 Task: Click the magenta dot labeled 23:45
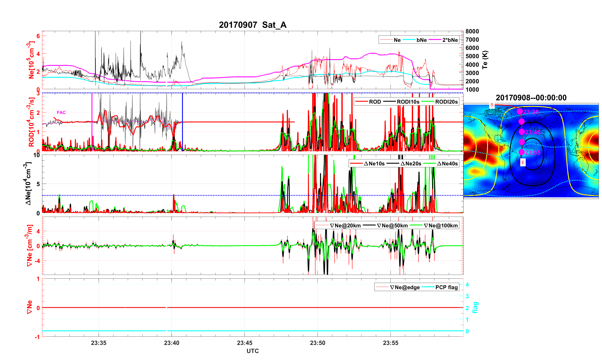click(x=522, y=132)
